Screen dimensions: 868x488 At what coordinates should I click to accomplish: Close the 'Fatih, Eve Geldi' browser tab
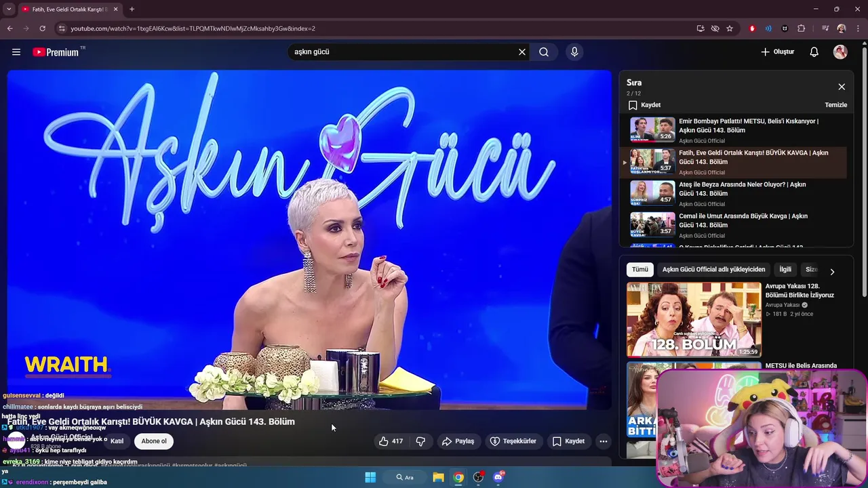115,9
